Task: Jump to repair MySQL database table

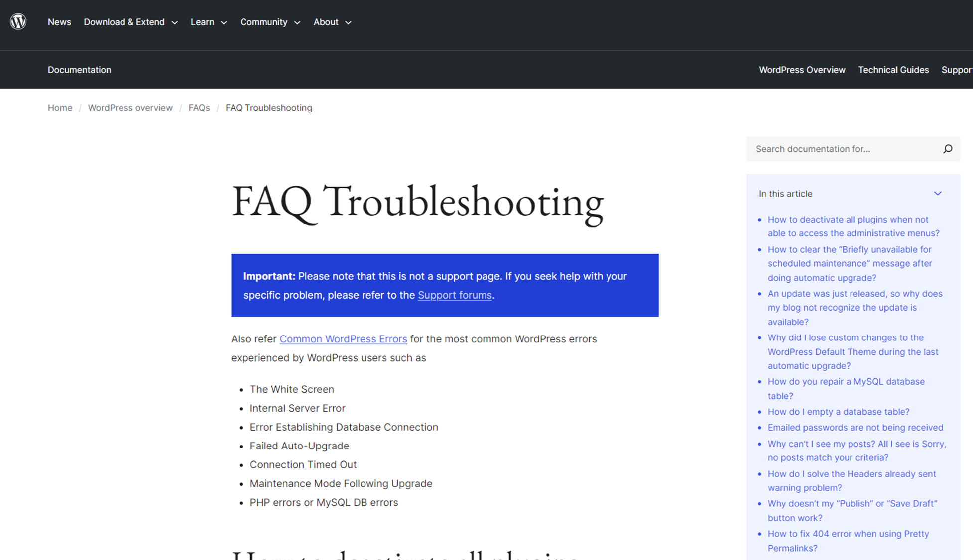Action: pyautogui.click(x=846, y=389)
